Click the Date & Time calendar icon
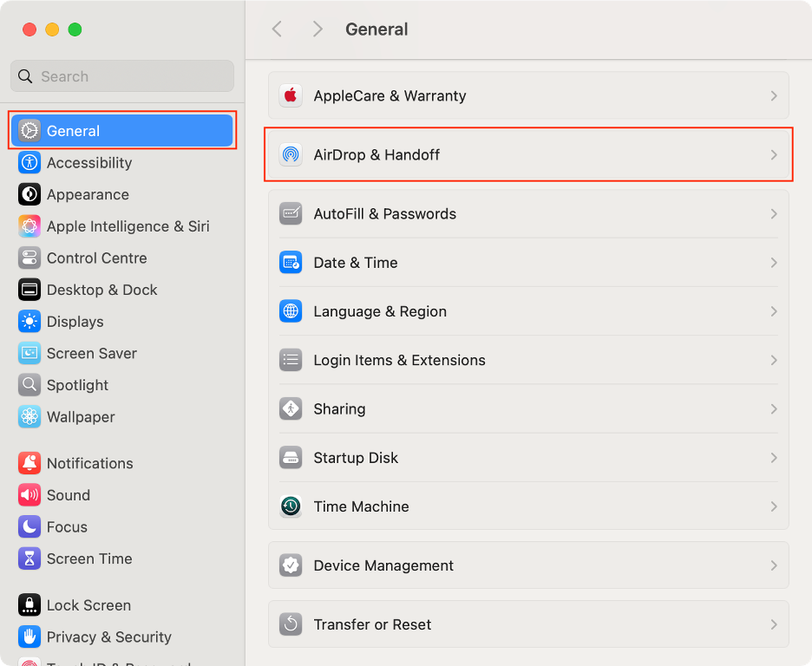The height and width of the screenshot is (666, 812). coord(291,263)
